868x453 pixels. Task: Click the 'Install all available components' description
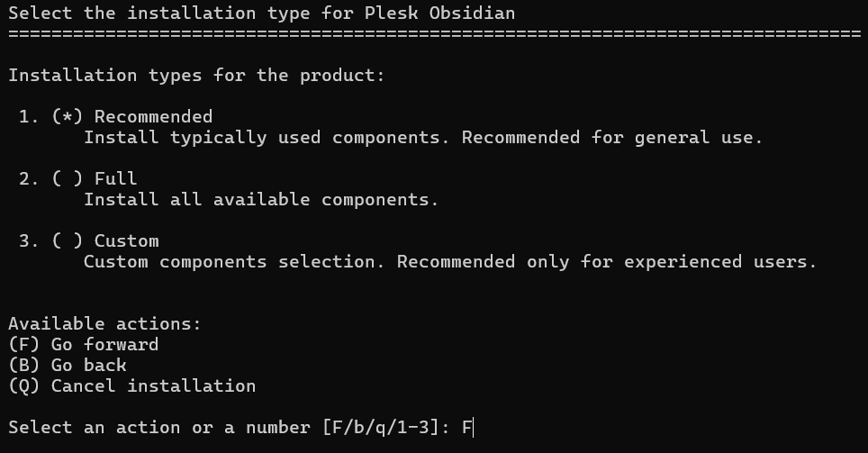coord(261,199)
